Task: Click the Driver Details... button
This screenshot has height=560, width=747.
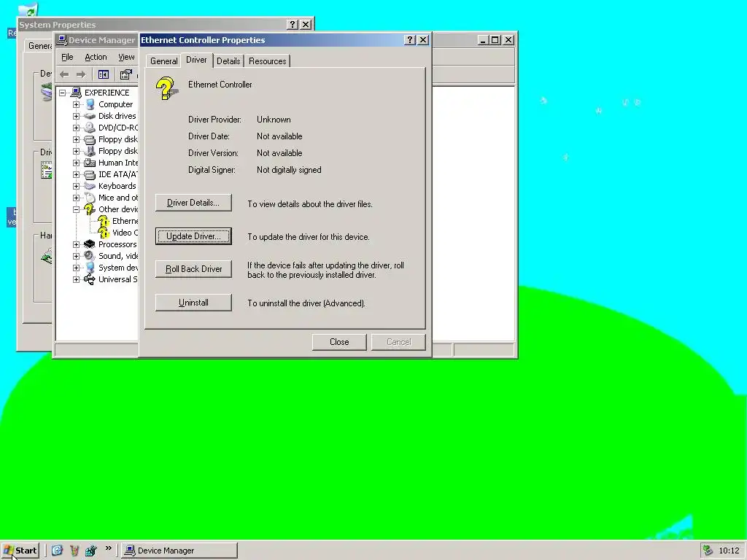Action: 193,203
